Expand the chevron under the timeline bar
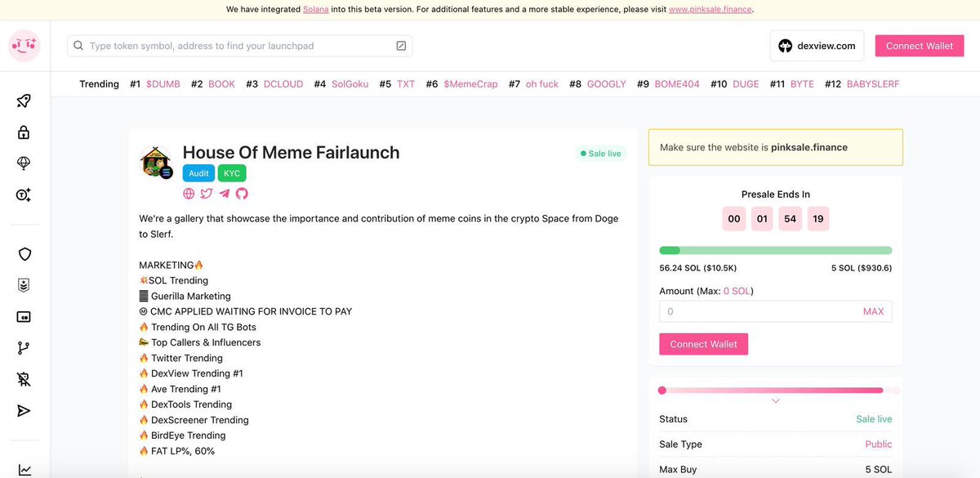The width and height of the screenshot is (980, 478). [776, 401]
